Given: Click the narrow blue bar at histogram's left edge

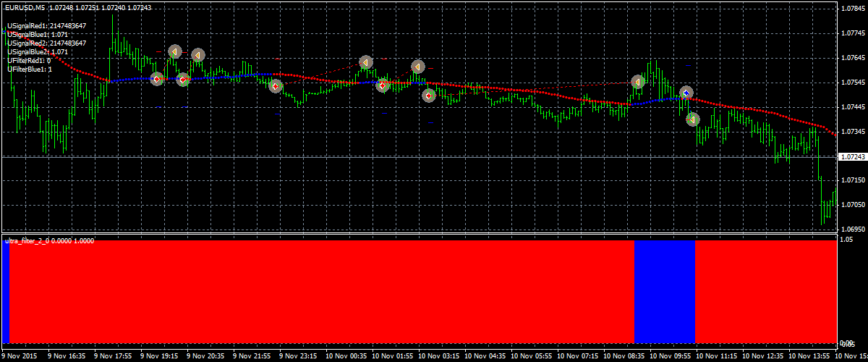Looking at the screenshot, I should click(6, 291).
